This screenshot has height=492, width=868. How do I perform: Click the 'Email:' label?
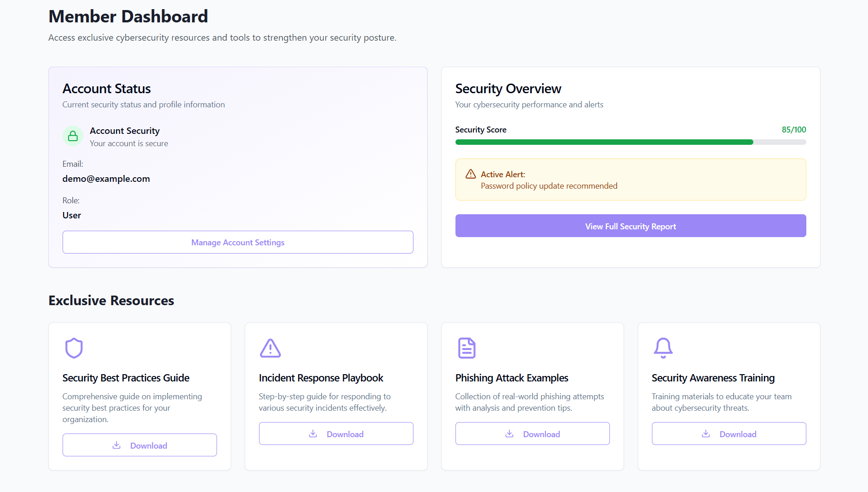[x=73, y=164]
